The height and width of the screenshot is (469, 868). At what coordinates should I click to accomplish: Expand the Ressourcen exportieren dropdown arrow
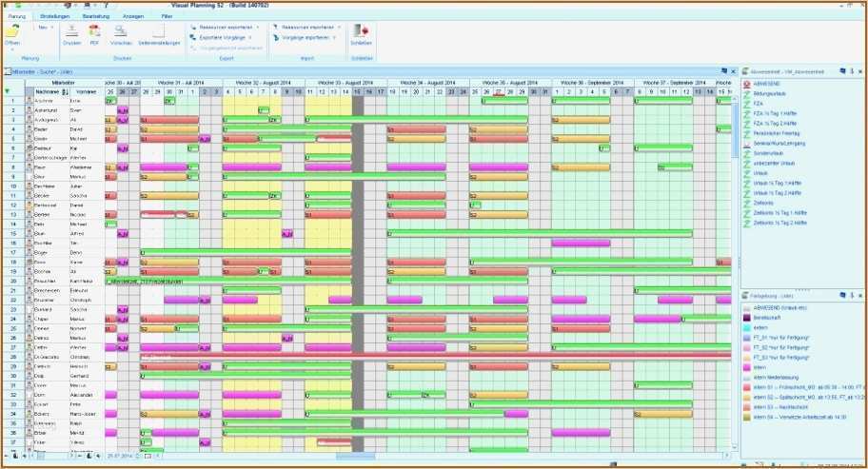pos(257,27)
